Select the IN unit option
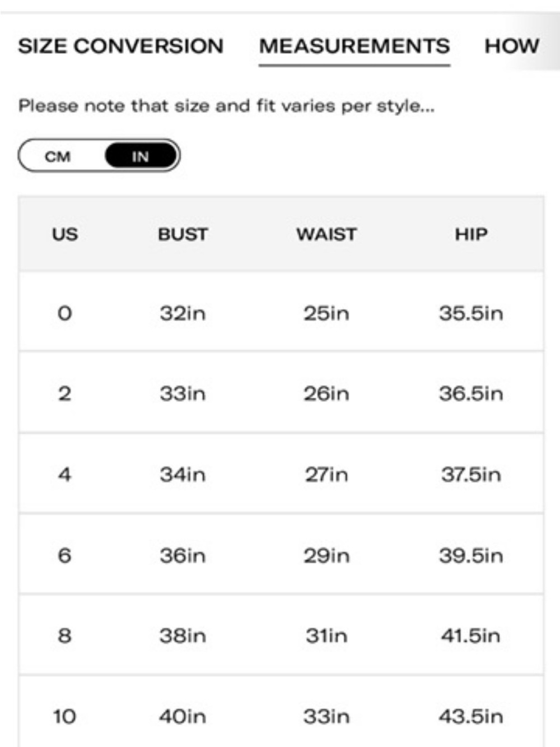This screenshot has width=560, height=747. 141,156
